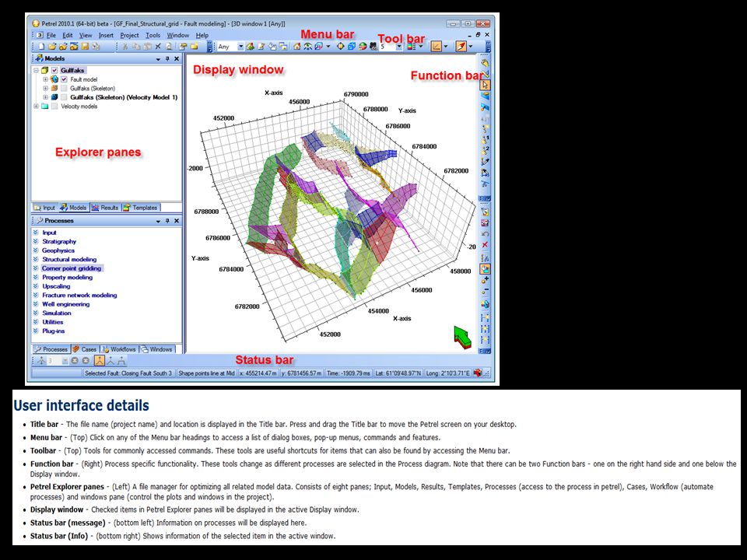Click the orange chart icon on toolbar right
This screenshot has width=747, height=560.
[436, 46]
